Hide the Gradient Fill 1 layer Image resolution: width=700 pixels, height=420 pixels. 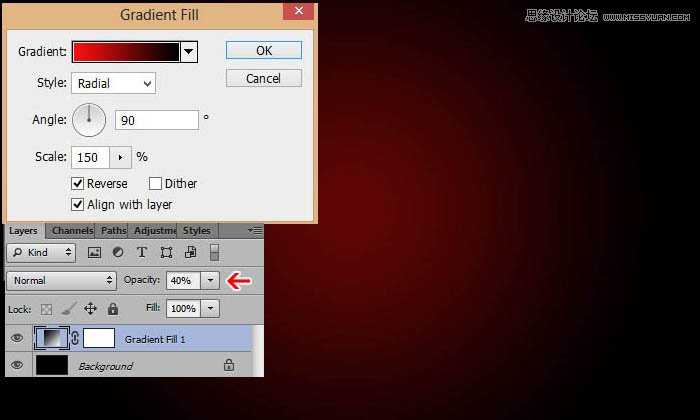click(x=17, y=338)
